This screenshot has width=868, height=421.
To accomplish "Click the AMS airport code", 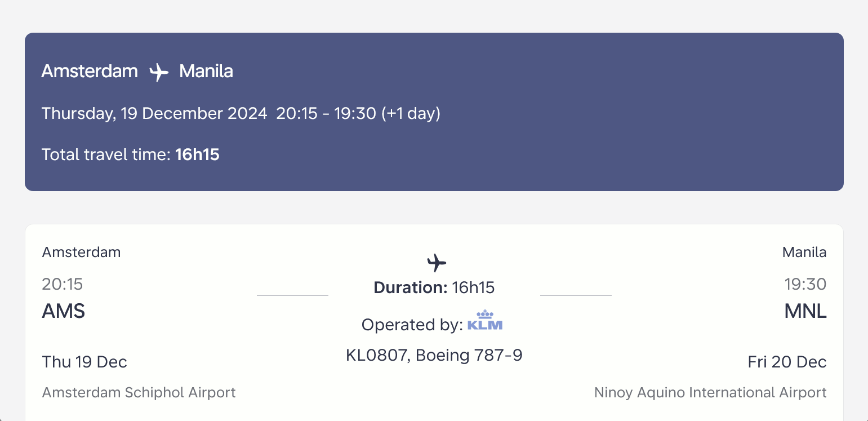I will click(64, 311).
